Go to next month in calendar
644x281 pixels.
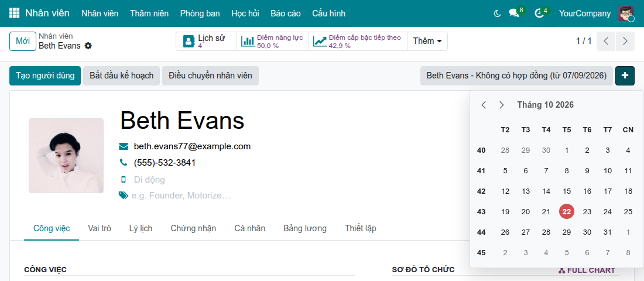[x=502, y=105]
